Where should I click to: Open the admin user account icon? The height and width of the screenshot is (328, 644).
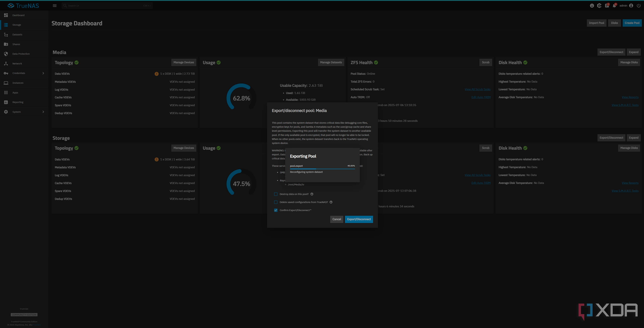click(631, 6)
